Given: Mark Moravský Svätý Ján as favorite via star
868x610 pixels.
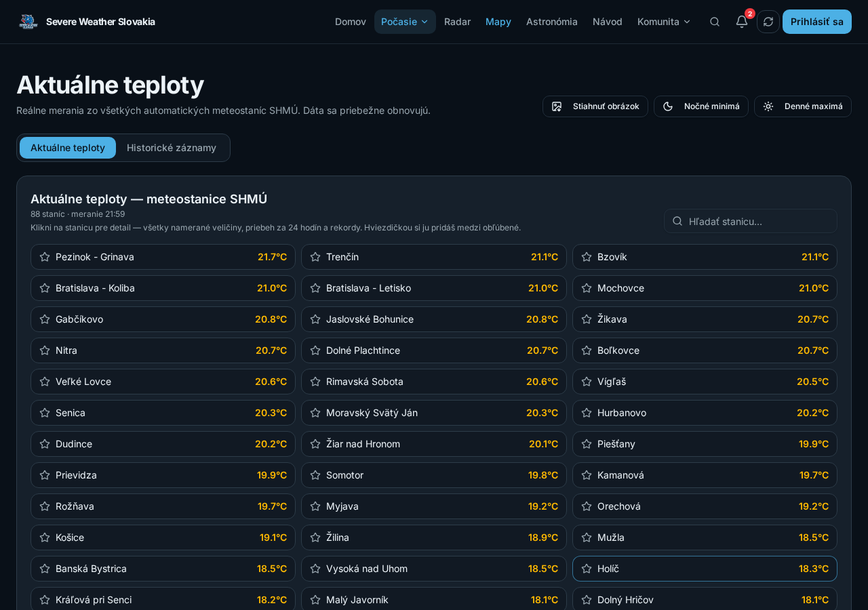Looking at the screenshot, I should [x=315, y=413].
